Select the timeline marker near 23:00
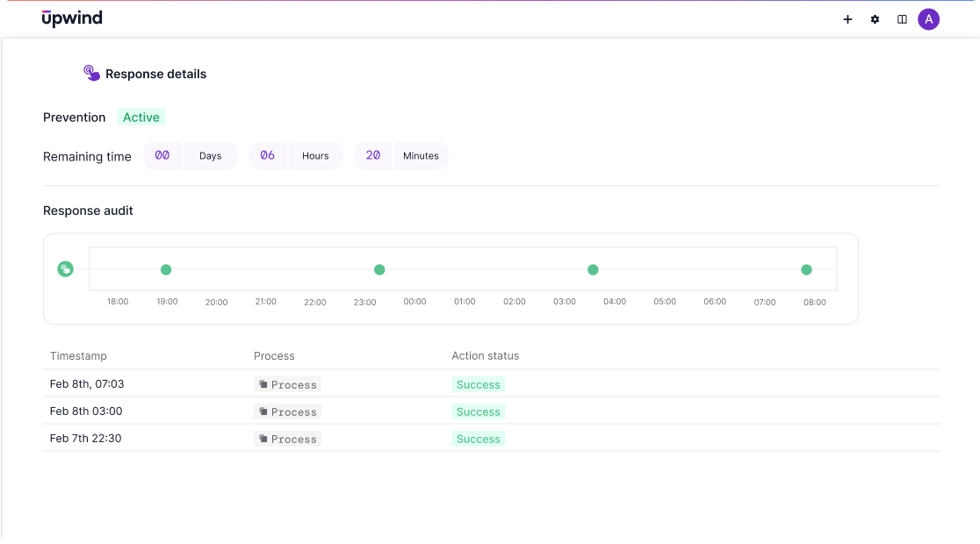The image size is (980, 544). tap(379, 269)
